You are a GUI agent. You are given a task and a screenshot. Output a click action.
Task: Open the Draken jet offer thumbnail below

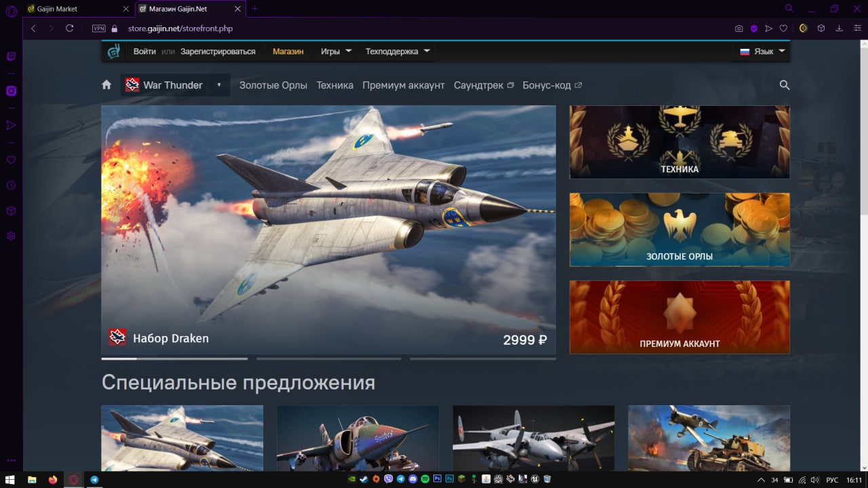click(x=182, y=438)
